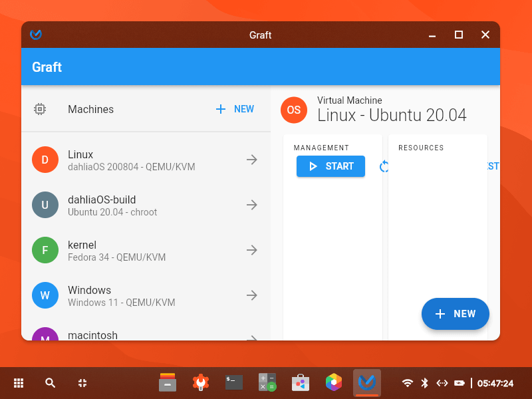The image size is (532, 399).
Task: Click the grey U avatar for dahliaOS-build
Action: [45, 205]
